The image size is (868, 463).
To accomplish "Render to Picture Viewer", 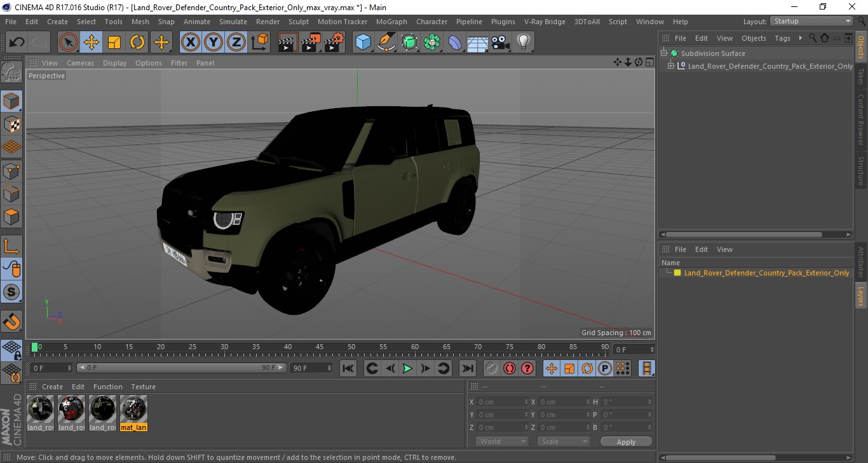I will point(311,43).
